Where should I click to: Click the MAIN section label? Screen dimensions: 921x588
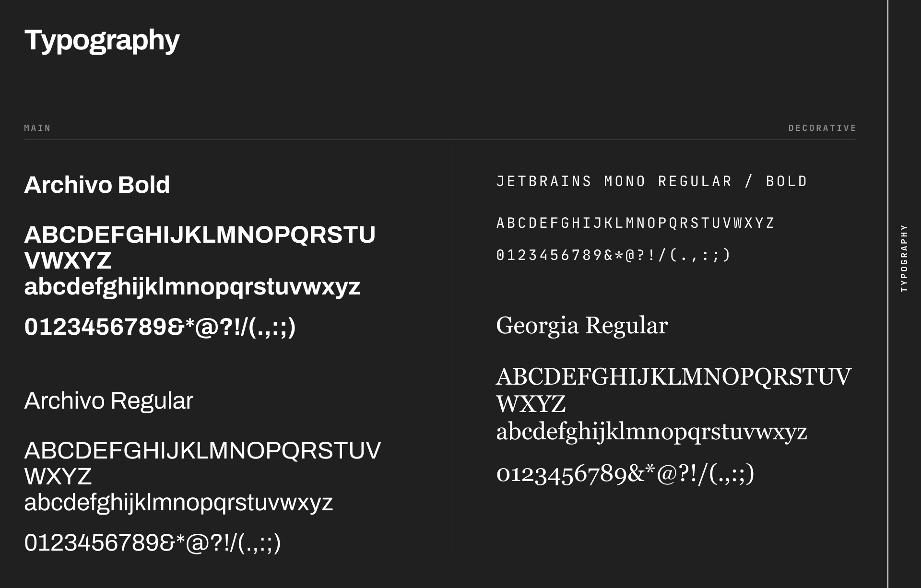pos(37,128)
